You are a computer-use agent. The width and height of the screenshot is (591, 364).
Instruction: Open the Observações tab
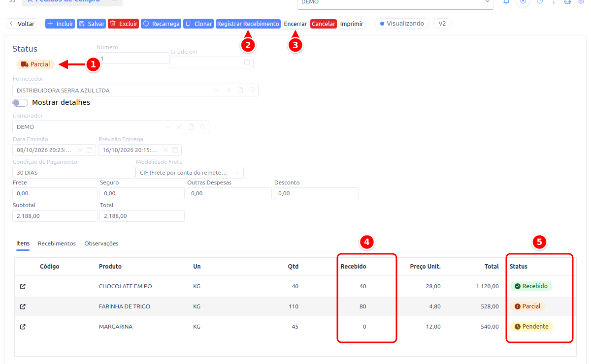tap(101, 243)
